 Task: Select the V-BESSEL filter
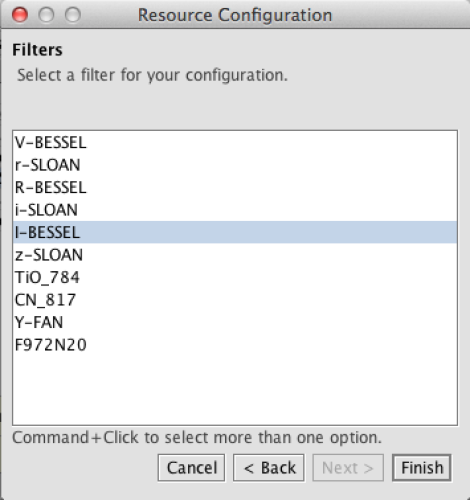point(235,143)
